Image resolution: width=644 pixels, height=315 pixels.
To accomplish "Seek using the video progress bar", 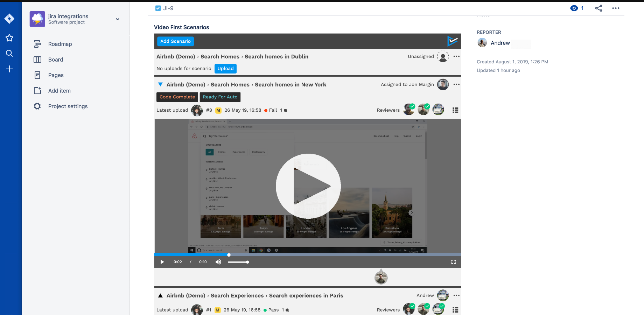I will 308,255.
